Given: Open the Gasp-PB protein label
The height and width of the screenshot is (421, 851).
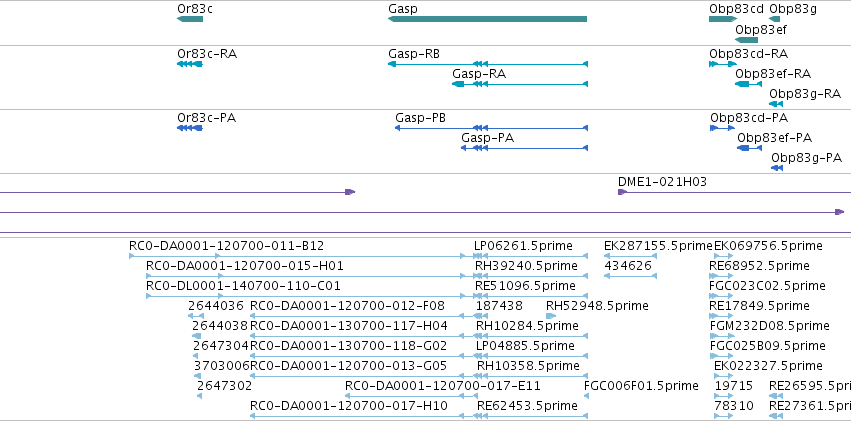Looking at the screenshot, I should click(x=421, y=118).
